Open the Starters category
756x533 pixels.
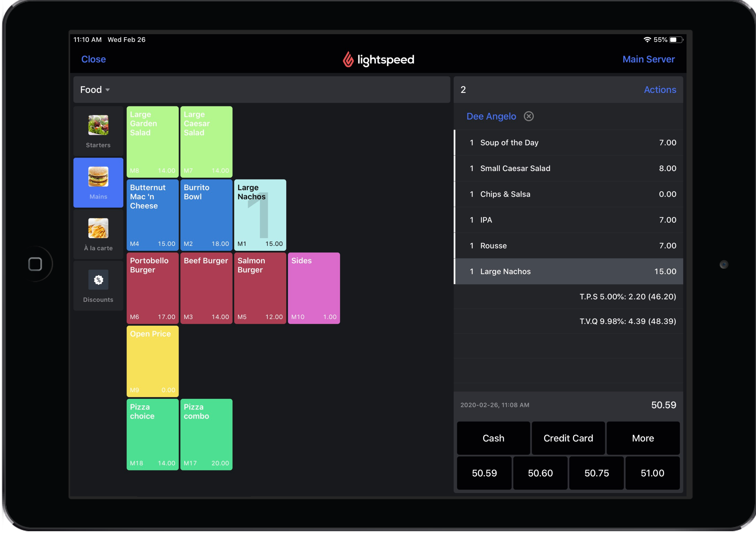tap(98, 131)
